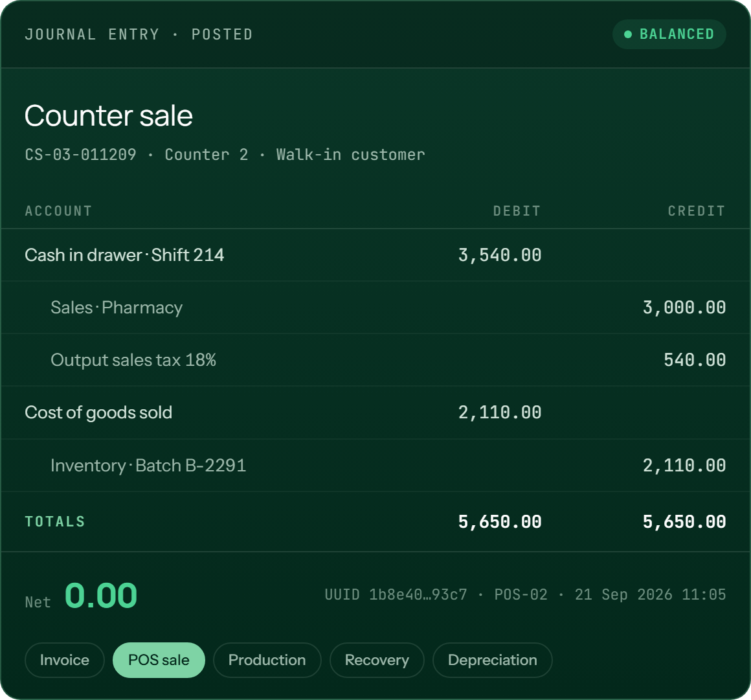Select the Output sales tax 18% row
751x700 pixels.
(375, 360)
